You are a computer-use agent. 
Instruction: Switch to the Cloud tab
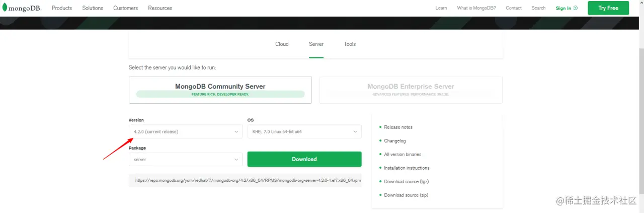coord(282,44)
